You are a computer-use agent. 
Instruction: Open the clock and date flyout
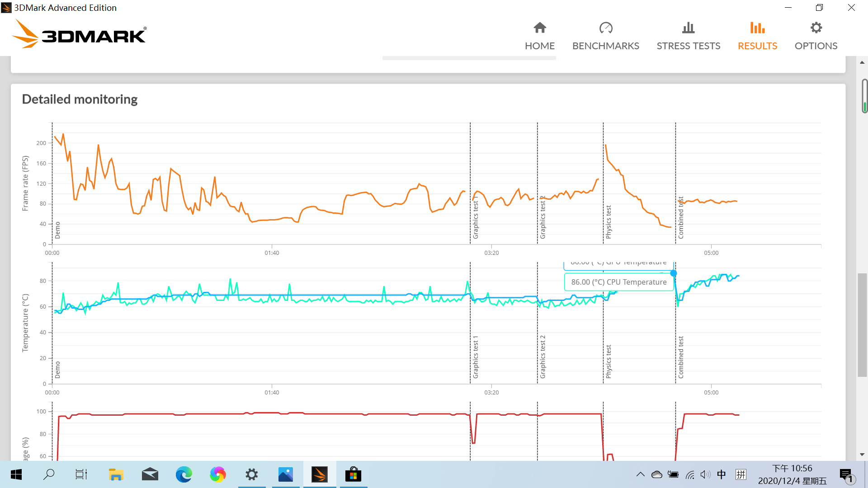tap(792, 474)
